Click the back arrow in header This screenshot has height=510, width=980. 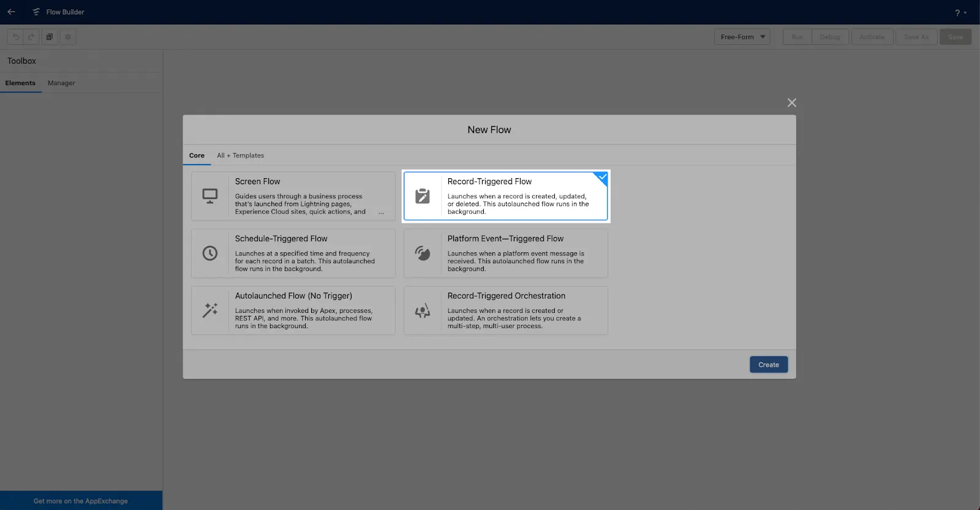tap(11, 12)
